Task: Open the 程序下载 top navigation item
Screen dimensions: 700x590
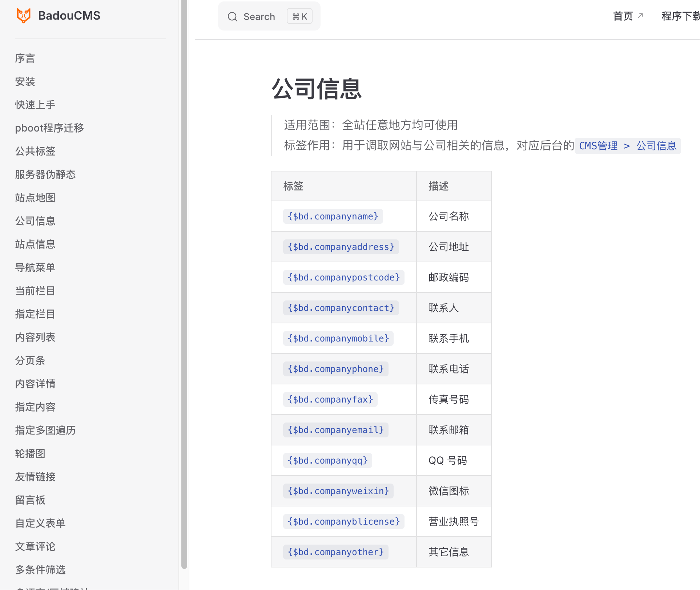Action: click(680, 16)
